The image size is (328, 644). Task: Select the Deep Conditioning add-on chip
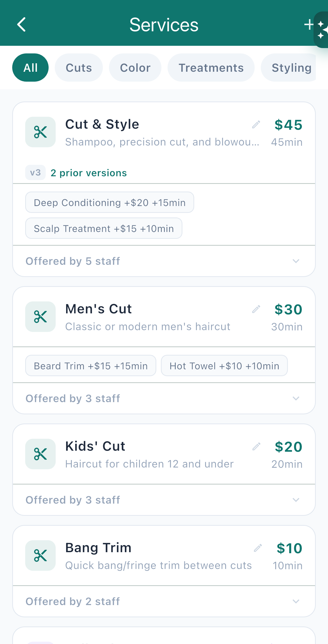110,203
